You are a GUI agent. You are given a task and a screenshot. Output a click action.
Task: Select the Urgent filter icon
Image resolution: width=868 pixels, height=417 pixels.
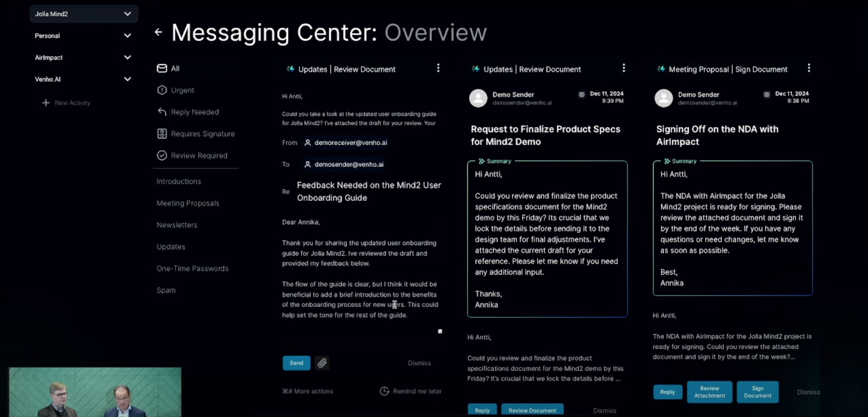click(162, 90)
